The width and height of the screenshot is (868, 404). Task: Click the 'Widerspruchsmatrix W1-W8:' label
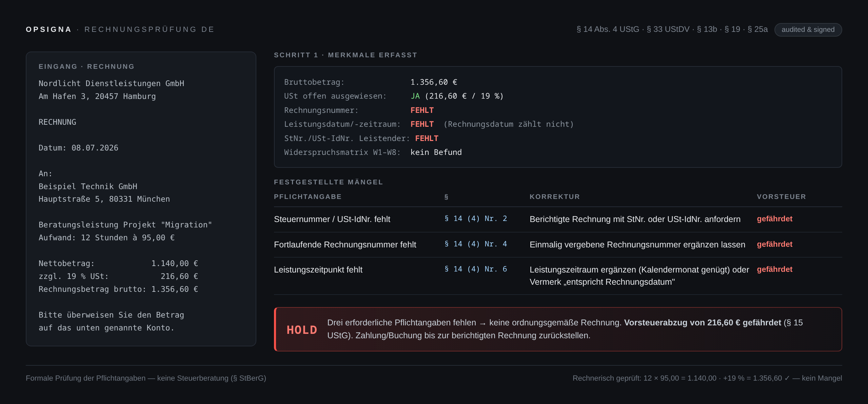(x=342, y=152)
